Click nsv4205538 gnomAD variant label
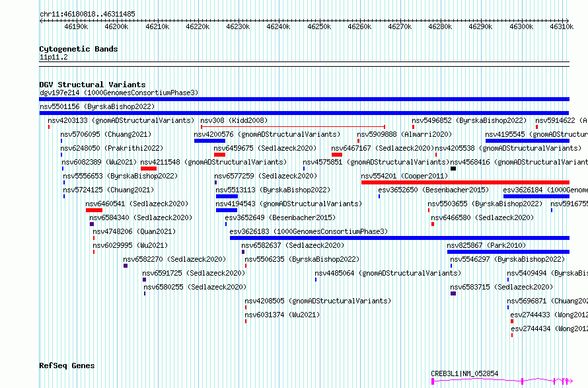The image size is (588, 388). 508,148
